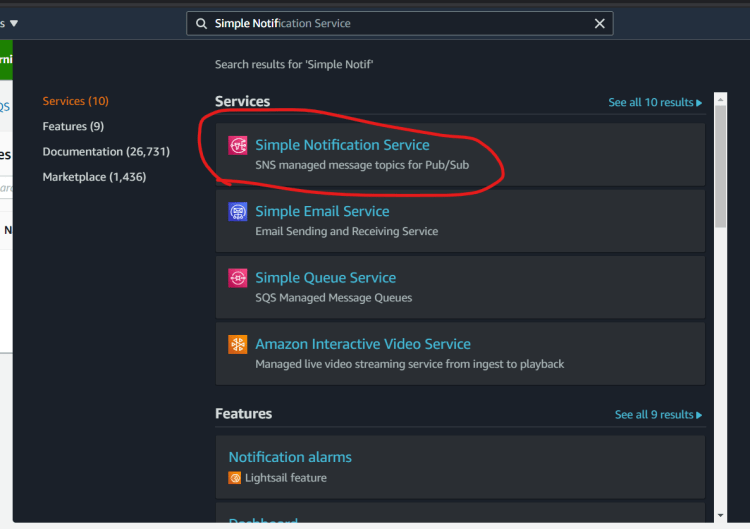Screen dimensions: 750x529
Task: Click 'Managed live video streaming service' description
Action: point(409,364)
